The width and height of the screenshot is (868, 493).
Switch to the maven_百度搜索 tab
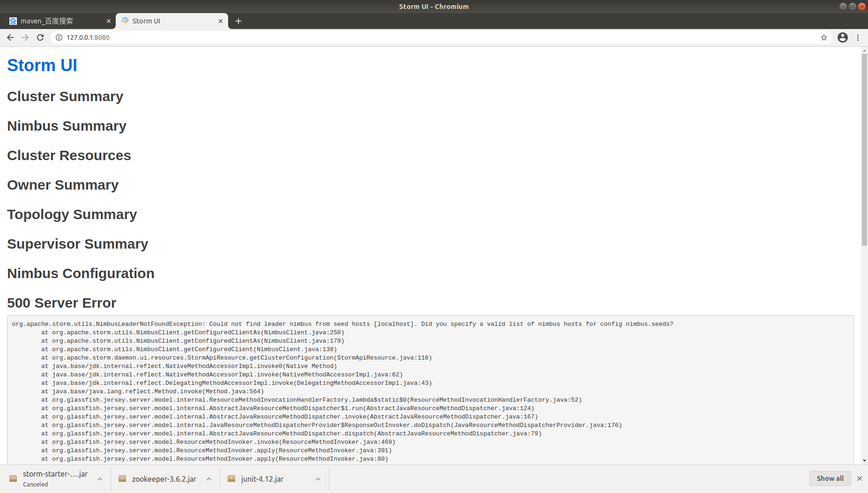56,21
